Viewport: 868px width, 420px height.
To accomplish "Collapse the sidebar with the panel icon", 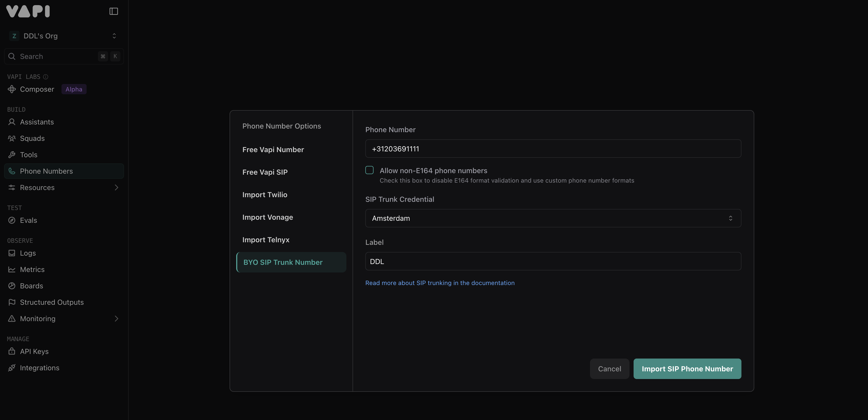I will pos(113,12).
